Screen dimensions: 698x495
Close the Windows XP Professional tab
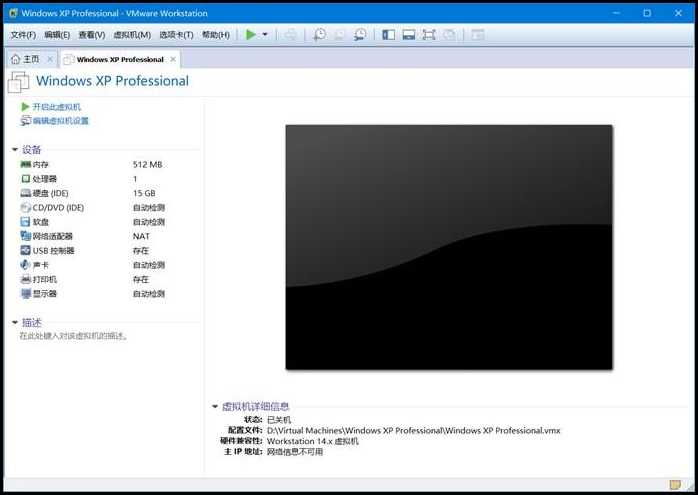point(173,59)
